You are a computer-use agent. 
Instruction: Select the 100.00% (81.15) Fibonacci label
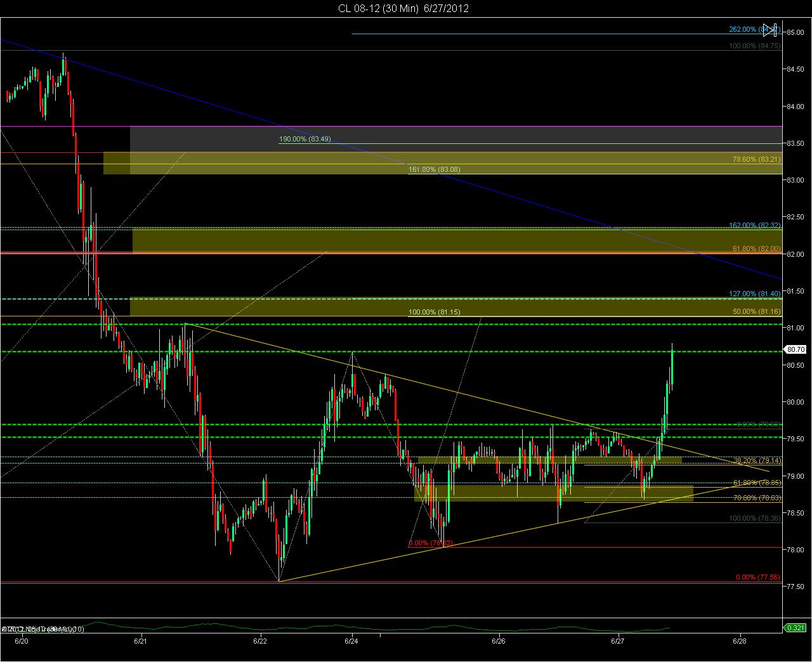[x=435, y=313]
